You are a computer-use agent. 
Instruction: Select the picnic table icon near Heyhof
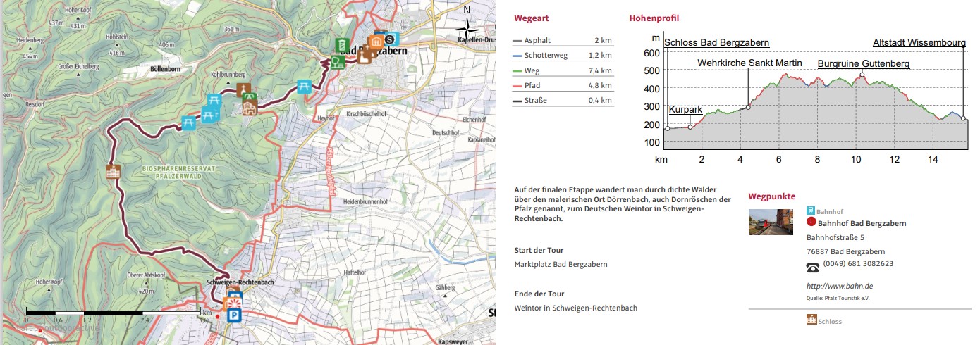(304, 87)
